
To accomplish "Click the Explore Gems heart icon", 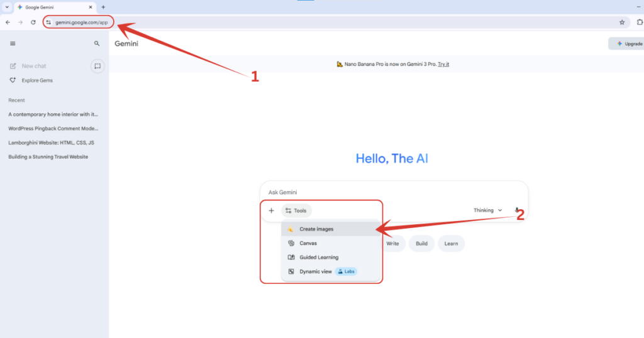I will 13,80.
